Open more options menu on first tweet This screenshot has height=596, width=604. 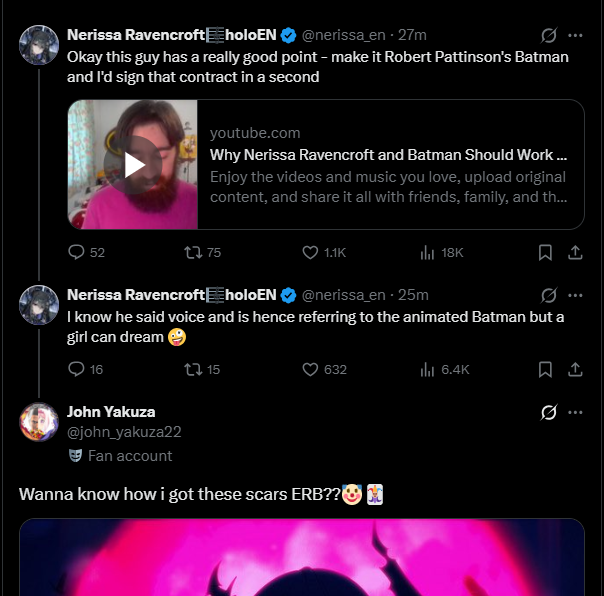pyautogui.click(x=575, y=35)
